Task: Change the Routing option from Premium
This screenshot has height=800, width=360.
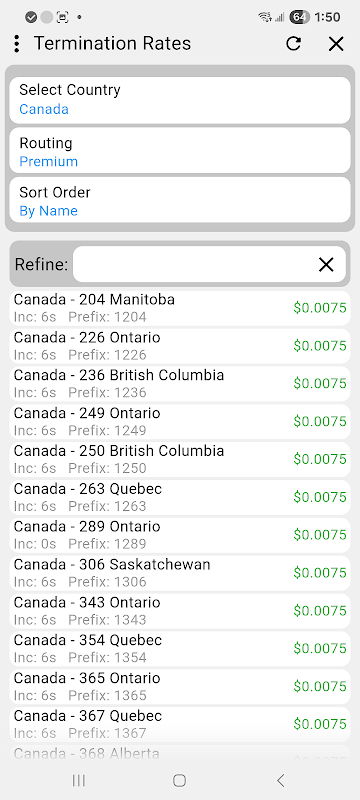Action: click(180, 151)
